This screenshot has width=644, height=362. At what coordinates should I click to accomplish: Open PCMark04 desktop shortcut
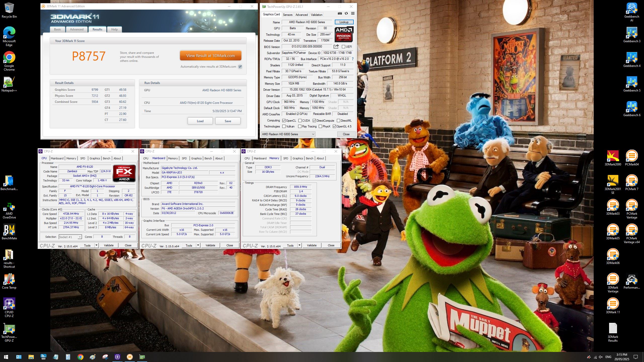632,158
